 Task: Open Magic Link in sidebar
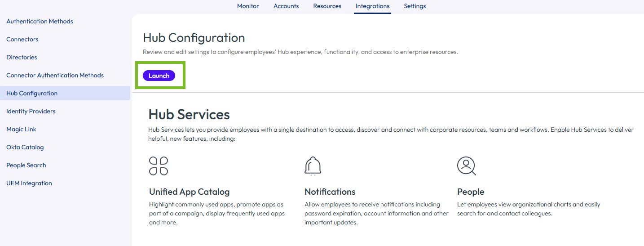tap(65, 129)
